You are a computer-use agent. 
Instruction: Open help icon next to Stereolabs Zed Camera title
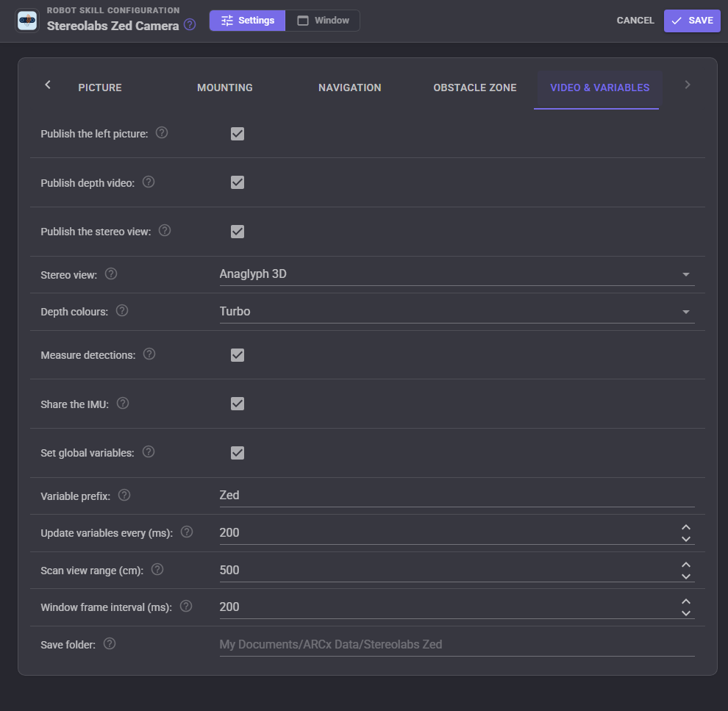[x=190, y=24]
